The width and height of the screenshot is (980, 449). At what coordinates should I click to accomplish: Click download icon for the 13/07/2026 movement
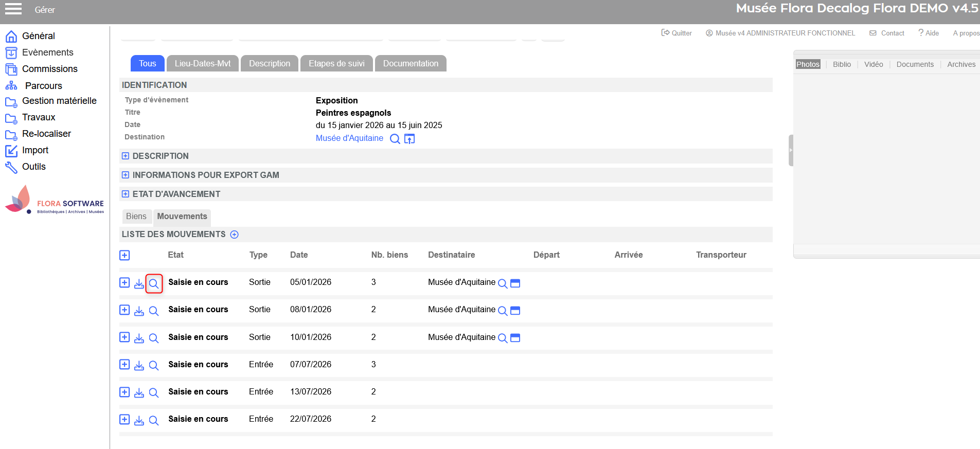139,393
